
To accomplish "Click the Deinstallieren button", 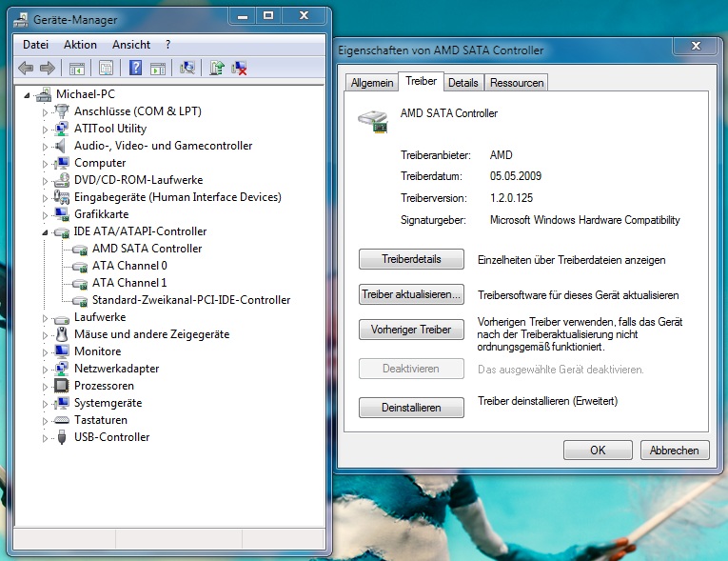I will click(x=411, y=408).
